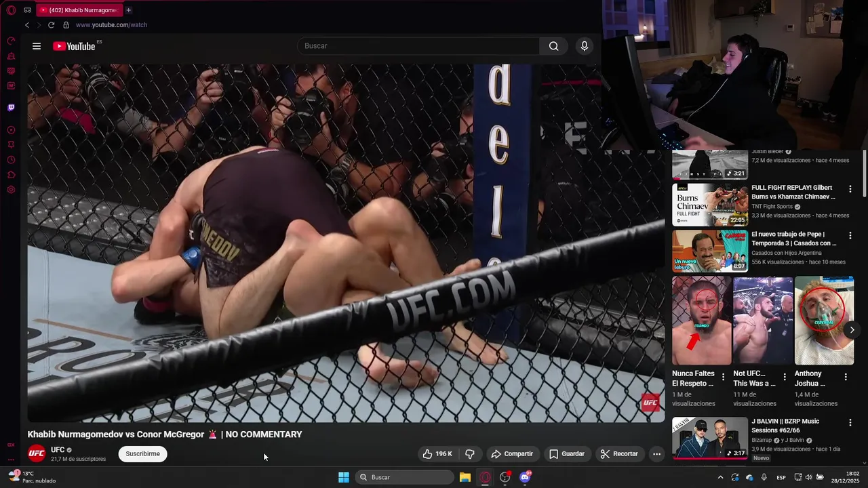Open the Opera GX main menu logo
The height and width of the screenshot is (488, 868).
click(11, 10)
